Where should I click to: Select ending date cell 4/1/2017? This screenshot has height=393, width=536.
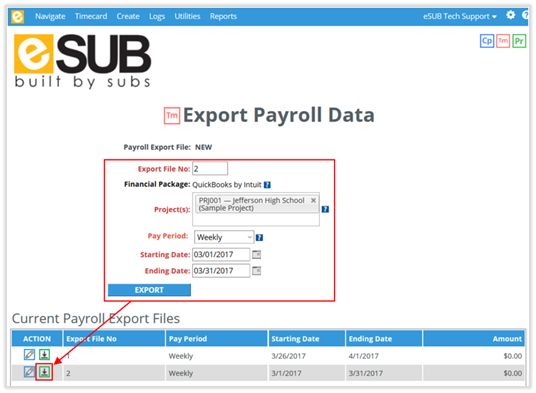point(364,356)
